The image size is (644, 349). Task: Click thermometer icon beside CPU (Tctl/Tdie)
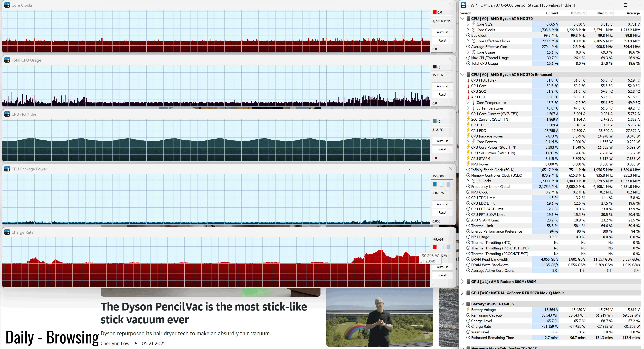(x=468, y=80)
